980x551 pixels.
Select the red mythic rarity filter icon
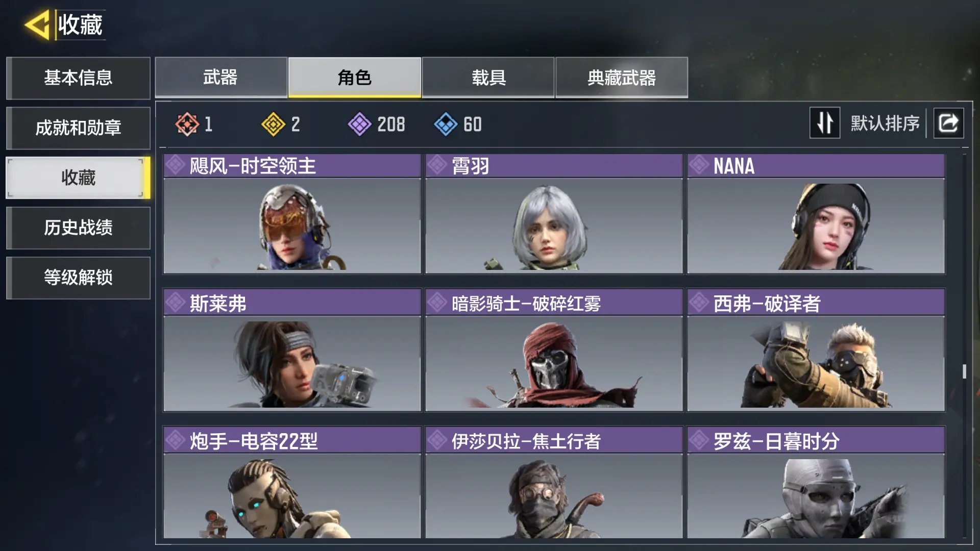[x=187, y=124]
